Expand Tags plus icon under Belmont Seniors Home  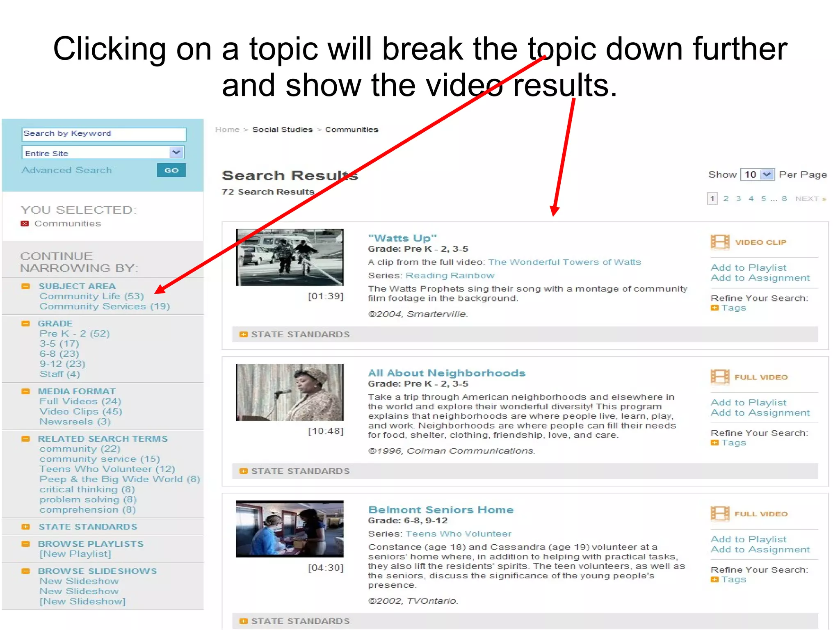pos(714,580)
